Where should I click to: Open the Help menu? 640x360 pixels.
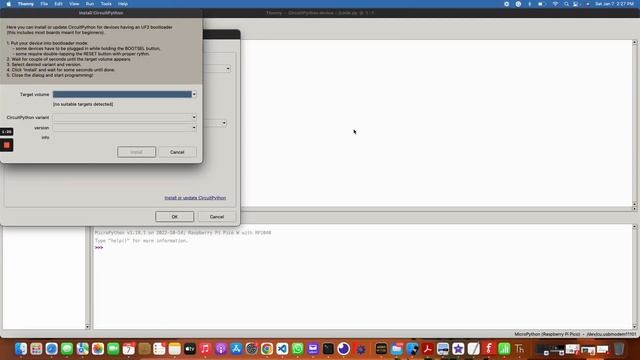pyautogui.click(x=123, y=4)
